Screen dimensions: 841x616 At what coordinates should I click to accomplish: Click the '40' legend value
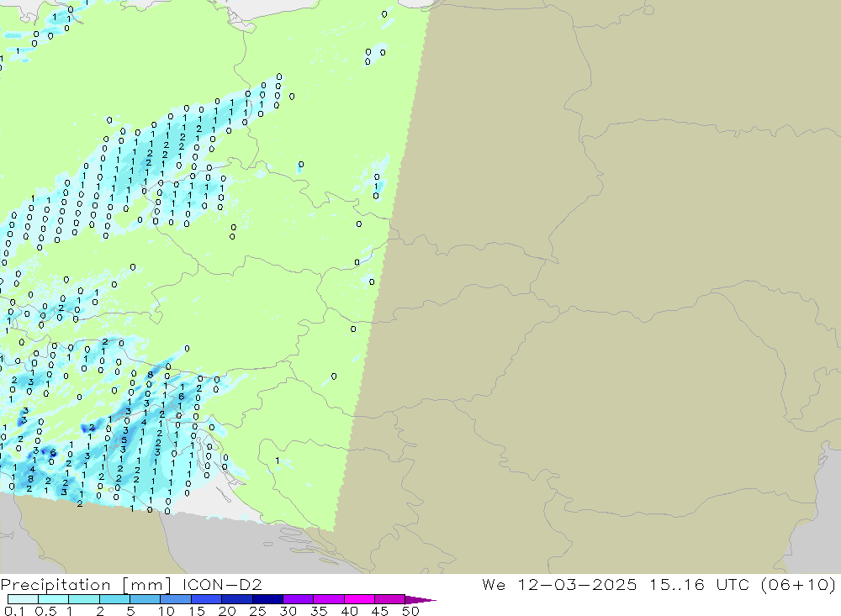pos(349,611)
